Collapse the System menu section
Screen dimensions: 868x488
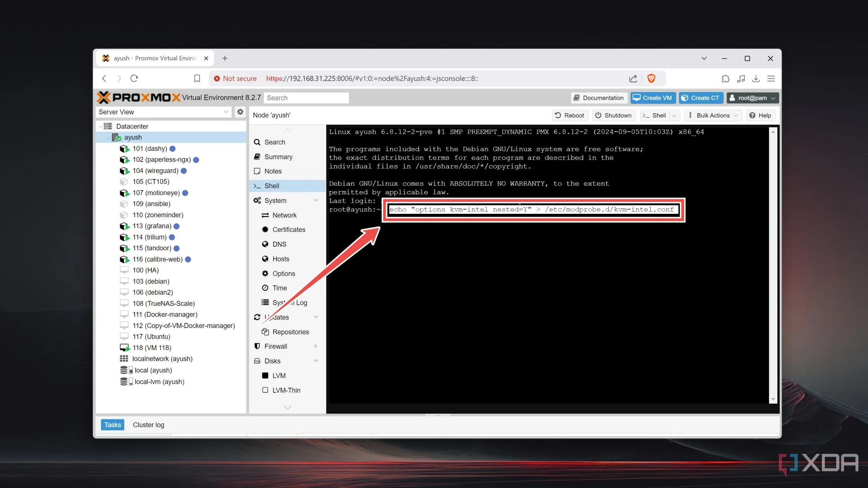coord(316,201)
